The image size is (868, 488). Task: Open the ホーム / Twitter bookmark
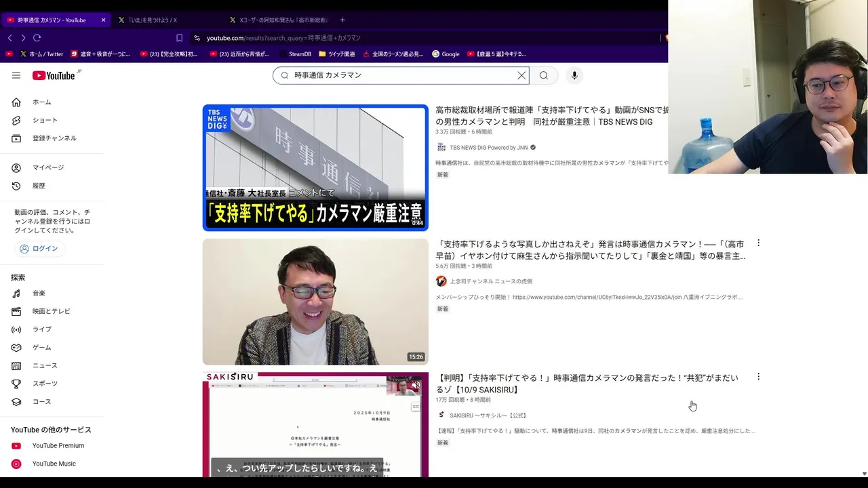point(41,54)
